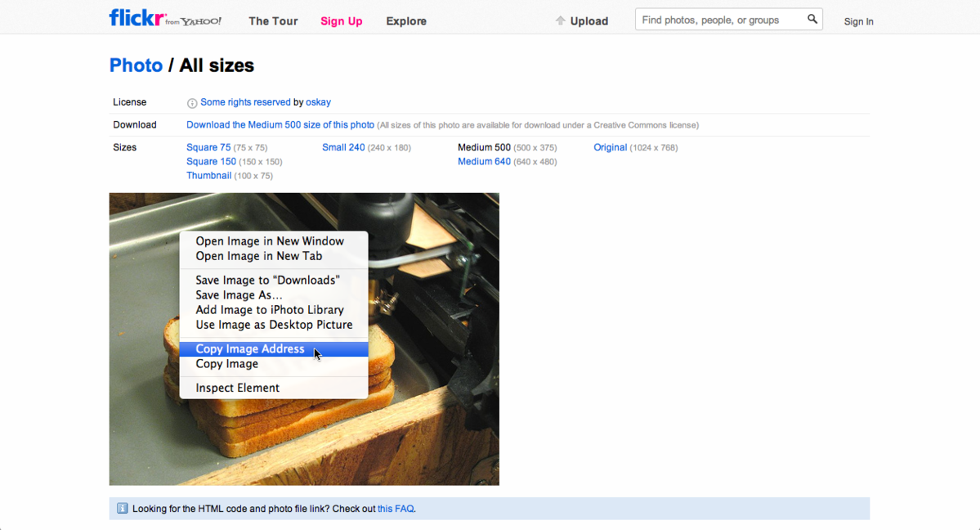Download the Medium 500 size link

click(280, 125)
